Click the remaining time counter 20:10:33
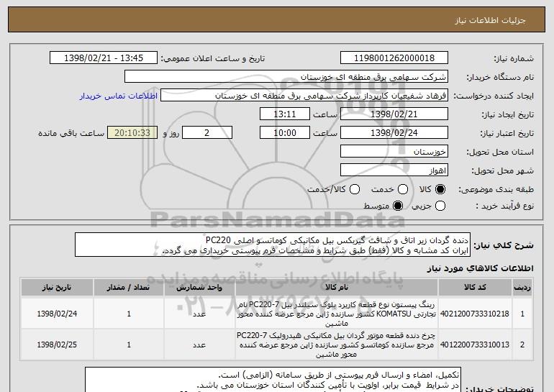554x392 pixels. click(132, 133)
